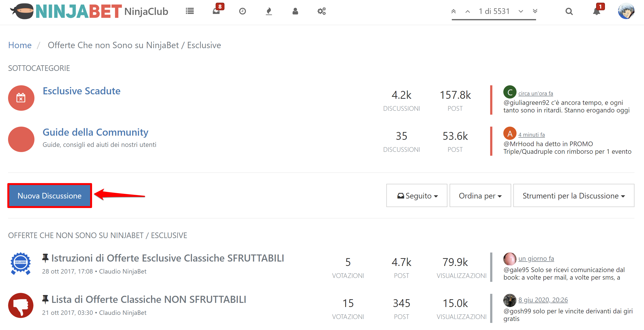Go to next page single down arrow
This screenshot has width=644, height=330.
pyautogui.click(x=521, y=11)
